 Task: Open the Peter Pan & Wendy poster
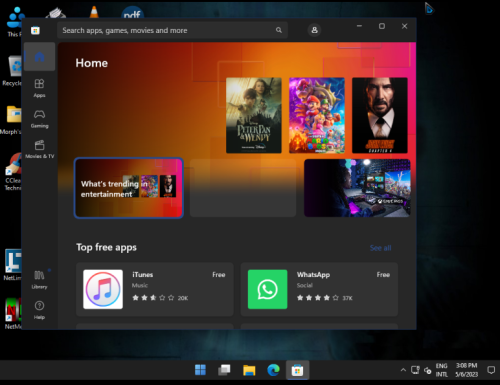click(254, 115)
